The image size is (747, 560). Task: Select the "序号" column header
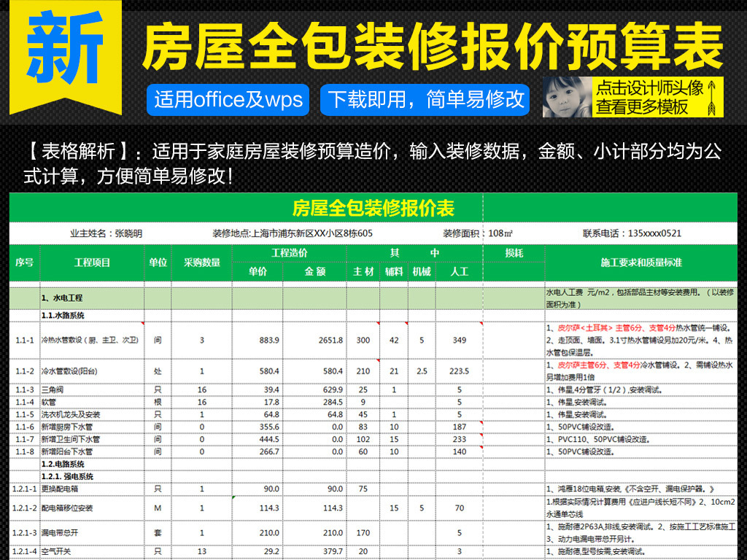pyautogui.click(x=24, y=262)
